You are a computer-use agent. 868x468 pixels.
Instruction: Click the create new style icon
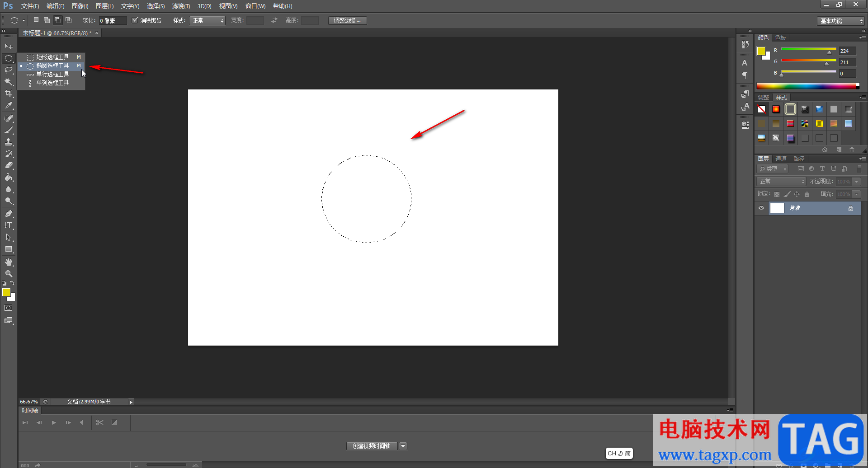coord(839,150)
